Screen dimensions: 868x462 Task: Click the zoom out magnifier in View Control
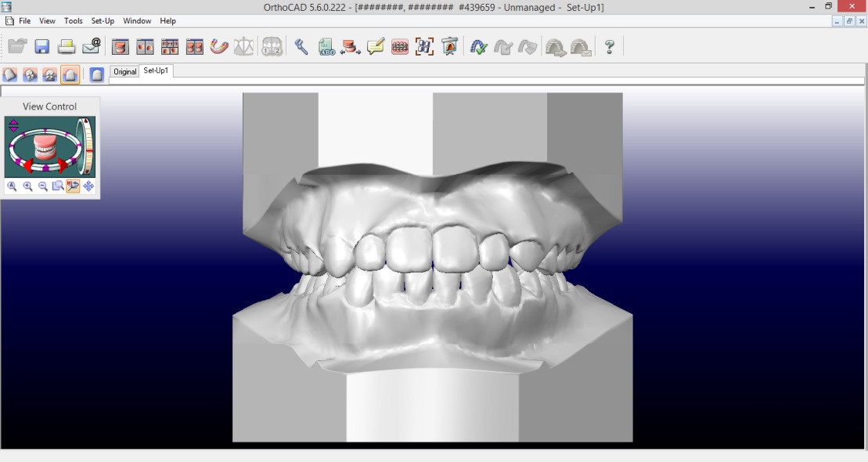click(x=43, y=186)
